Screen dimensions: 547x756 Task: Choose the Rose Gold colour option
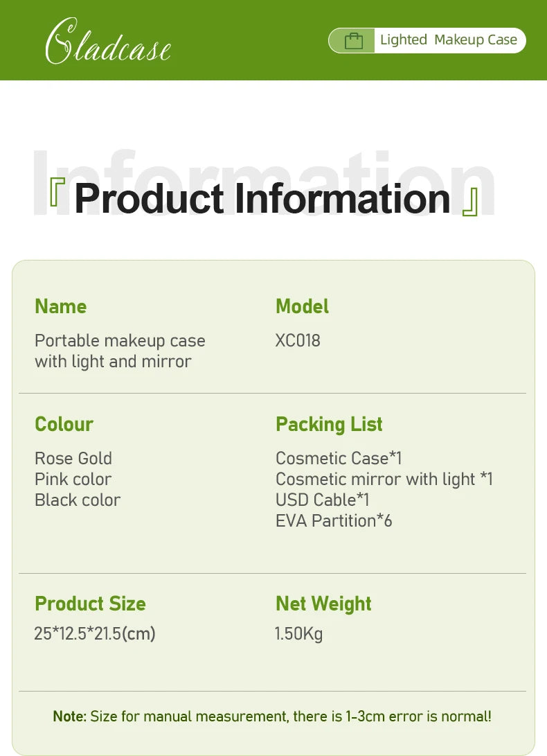(x=73, y=459)
